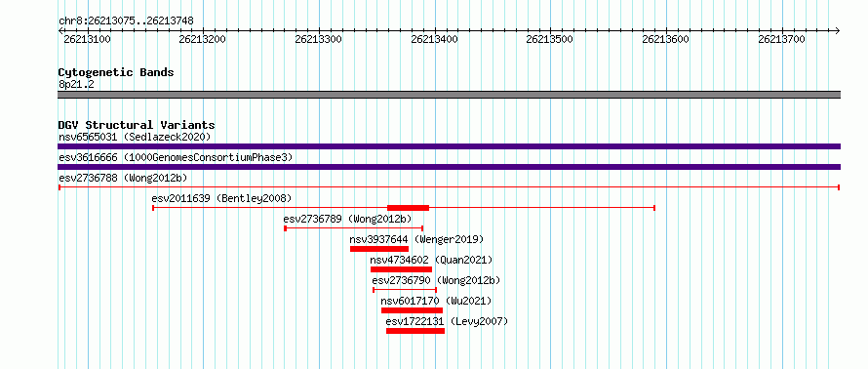
Task: Click the chr8:26213075..26213748 region label
Action: [x=126, y=21]
